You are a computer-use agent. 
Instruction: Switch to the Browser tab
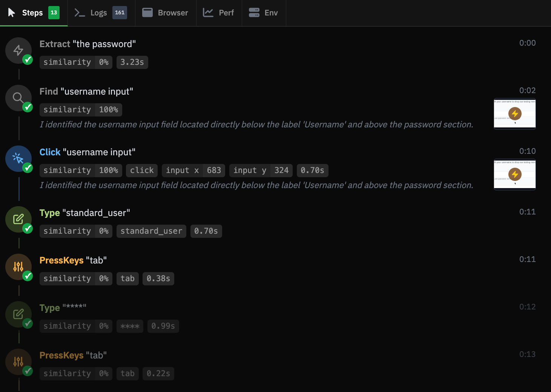point(165,12)
